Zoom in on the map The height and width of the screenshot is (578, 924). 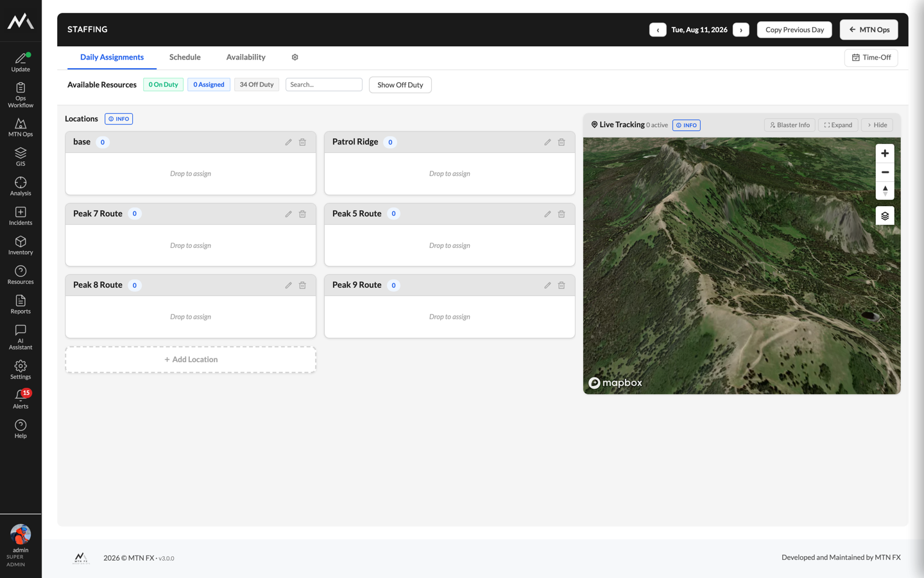[x=885, y=153]
